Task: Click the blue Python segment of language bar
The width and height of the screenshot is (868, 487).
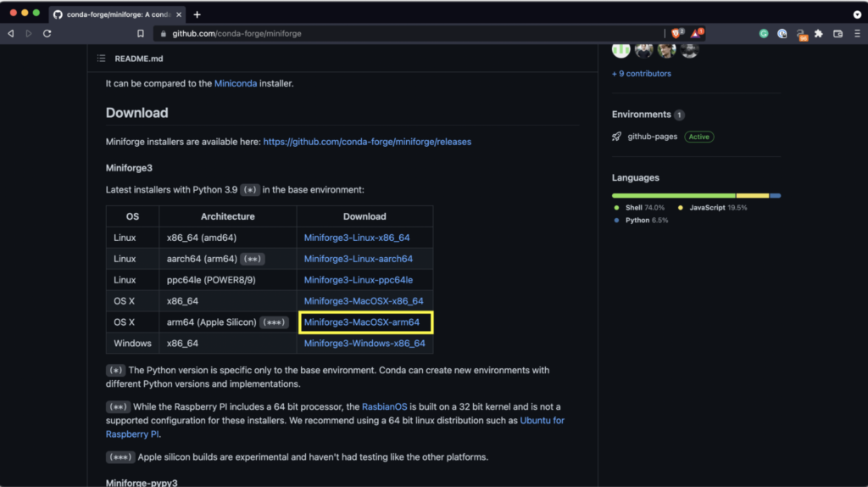Action: [776, 196]
